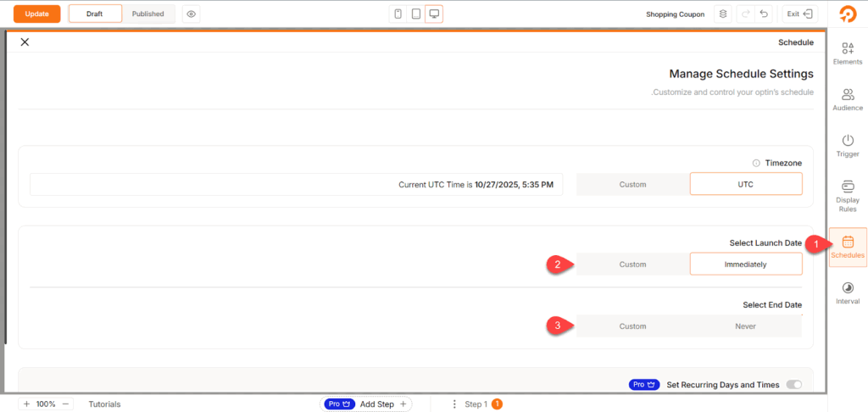The height and width of the screenshot is (412, 868).
Task: Open the Elements sidebar panel
Action: point(848,53)
